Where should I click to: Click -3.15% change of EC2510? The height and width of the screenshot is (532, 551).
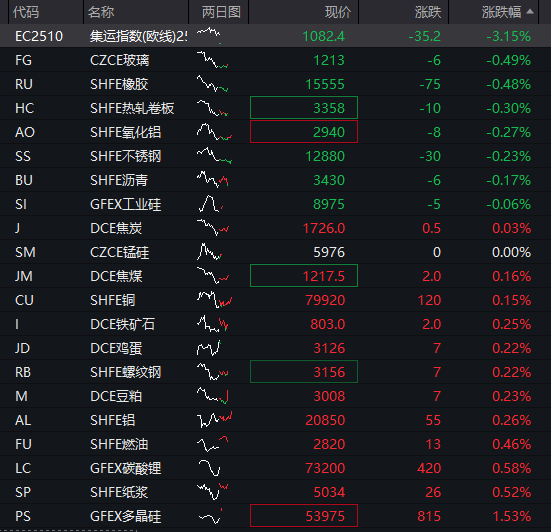[x=508, y=36]
